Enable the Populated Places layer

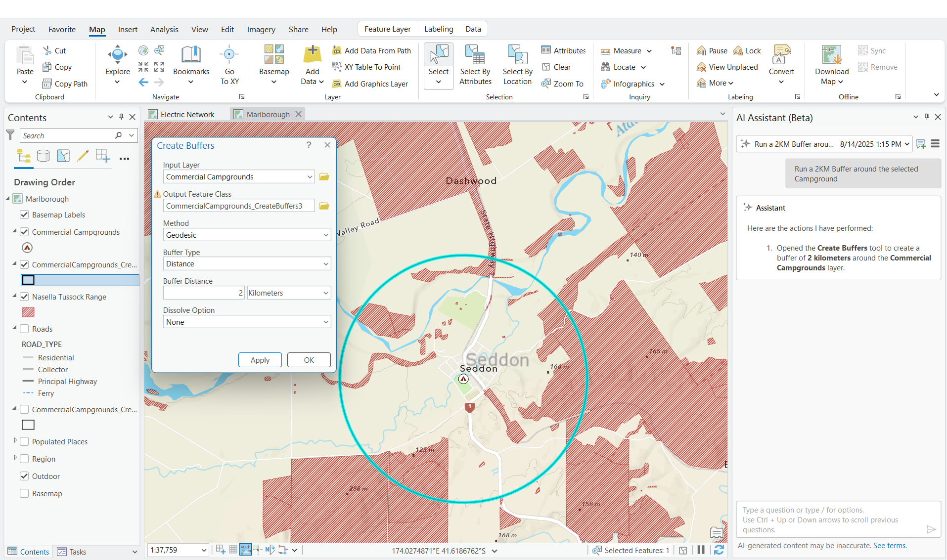[24, 441]
